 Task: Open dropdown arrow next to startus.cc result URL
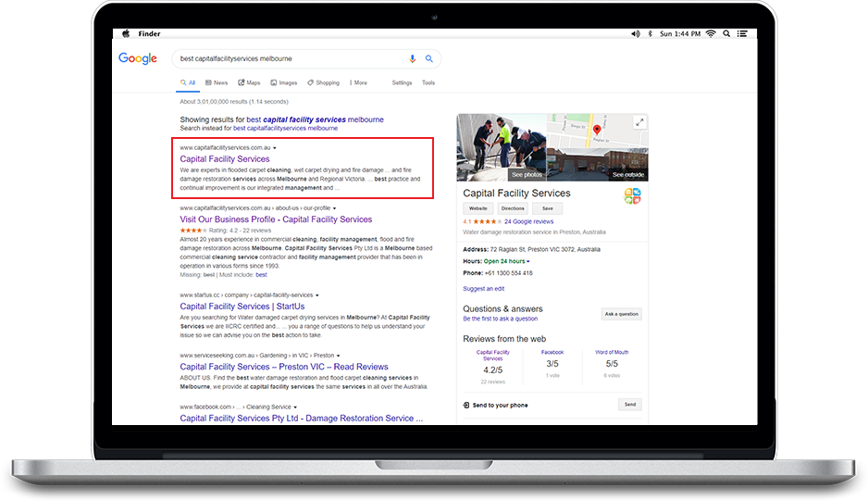click(317, 295)
